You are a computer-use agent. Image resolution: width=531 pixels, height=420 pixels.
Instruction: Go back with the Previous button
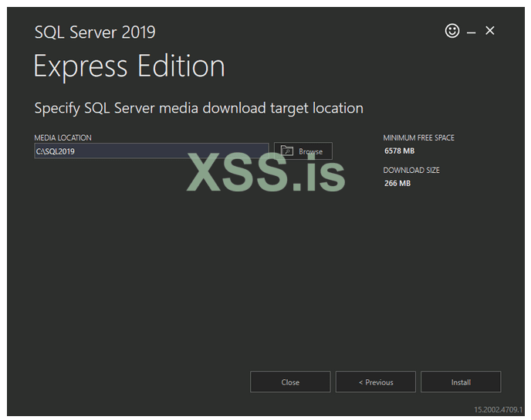[x=376, y=382]
